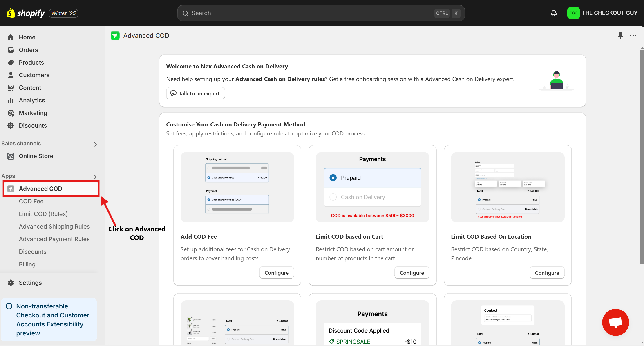Open COD Fee submenu item
Screen dimensions: 644x346
(x=31, y=201)
